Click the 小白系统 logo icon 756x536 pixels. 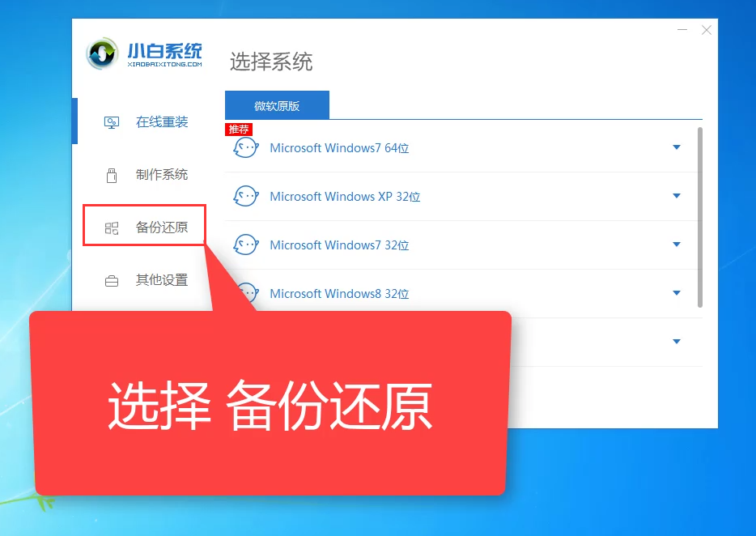coord(100,53)
